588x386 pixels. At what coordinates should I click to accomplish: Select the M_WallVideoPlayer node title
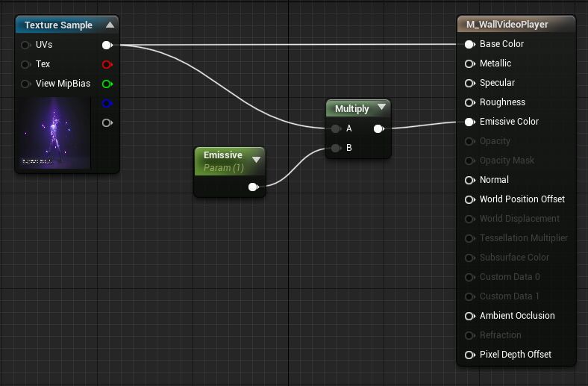click(507, 25)
